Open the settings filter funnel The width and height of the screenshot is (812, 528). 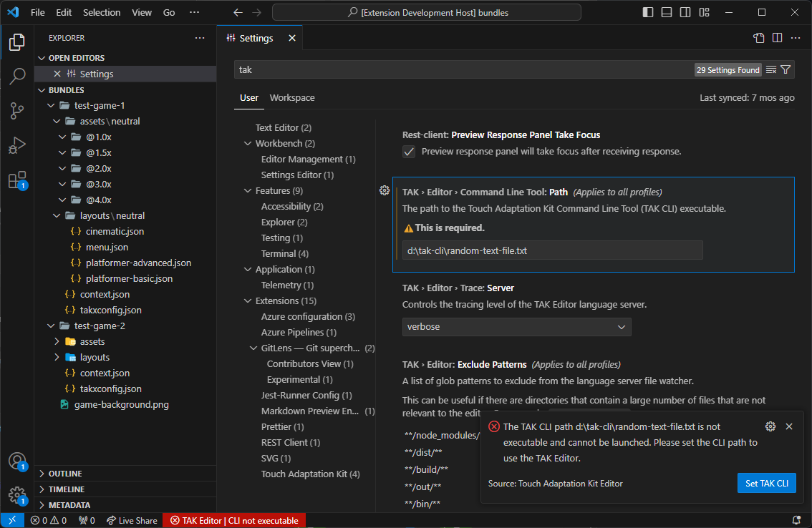click(786, 70)
